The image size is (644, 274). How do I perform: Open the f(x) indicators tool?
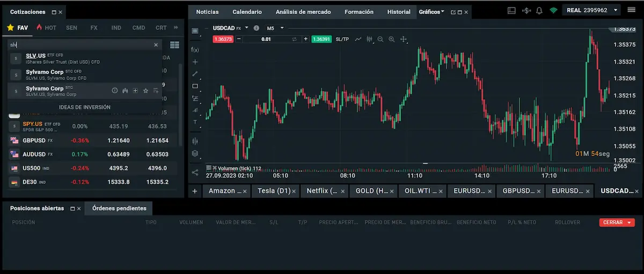[x=195, y=49]
